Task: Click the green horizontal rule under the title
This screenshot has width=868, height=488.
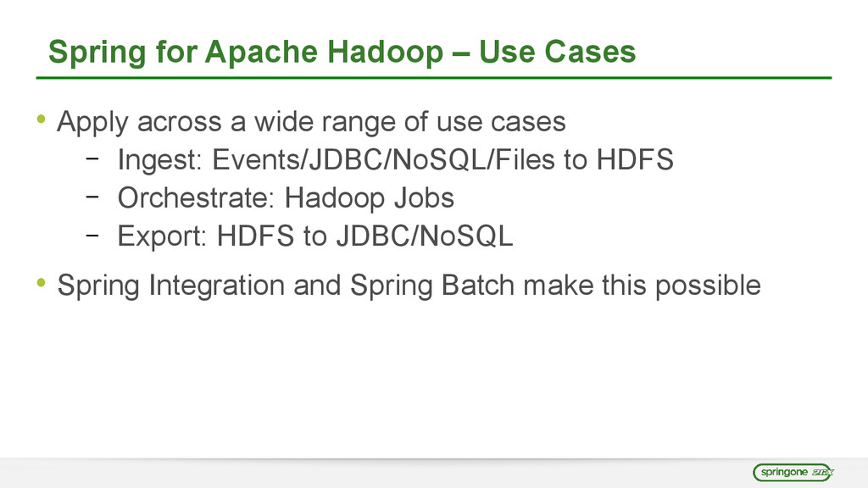Action: coord(433,78)
